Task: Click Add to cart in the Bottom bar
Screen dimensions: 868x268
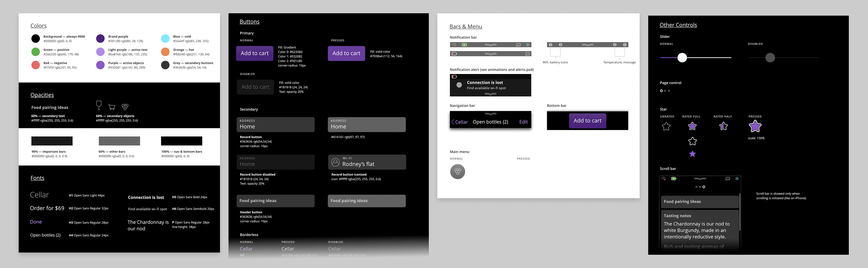Action: pos(587,120)
